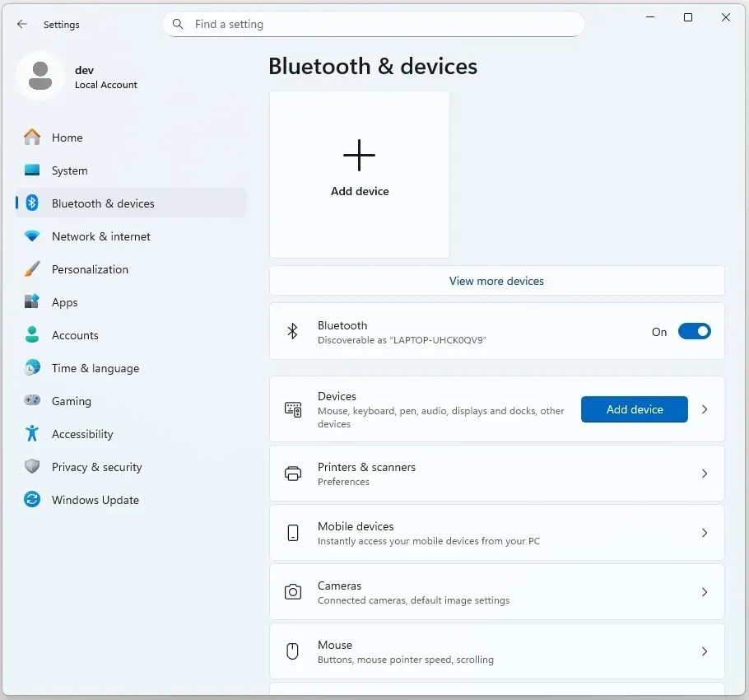749x700 pixels.
Task: Click the System monitor icon
Action: coord(32,170)
